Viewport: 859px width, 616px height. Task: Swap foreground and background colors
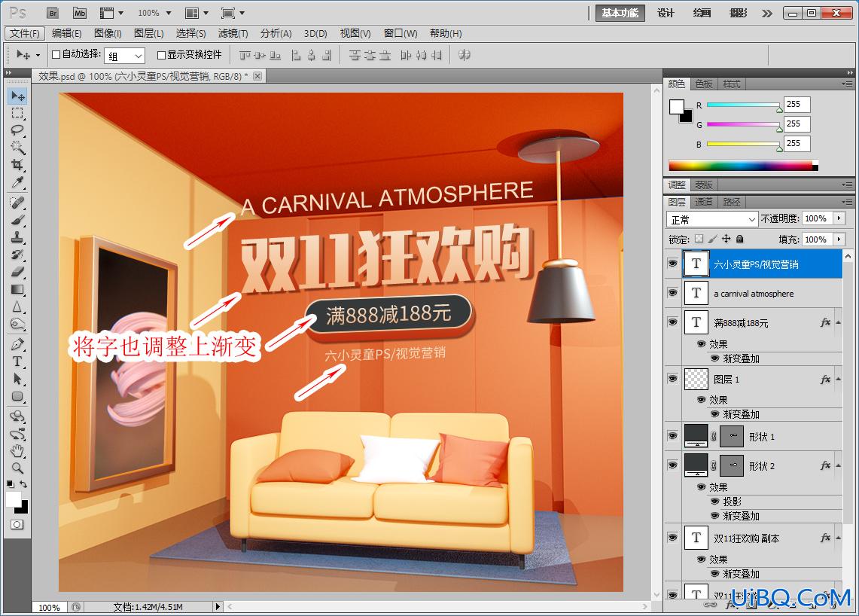[x=23, y=484]
